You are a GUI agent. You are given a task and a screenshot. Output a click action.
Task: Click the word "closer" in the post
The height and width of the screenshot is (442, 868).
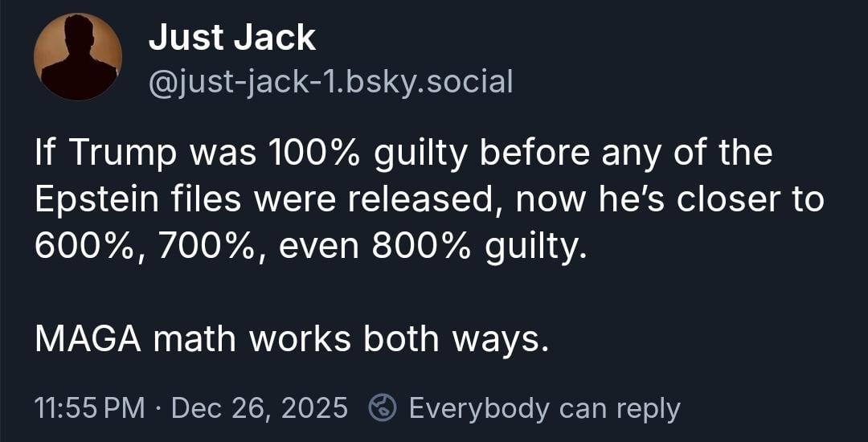click(x=710, y=199)
